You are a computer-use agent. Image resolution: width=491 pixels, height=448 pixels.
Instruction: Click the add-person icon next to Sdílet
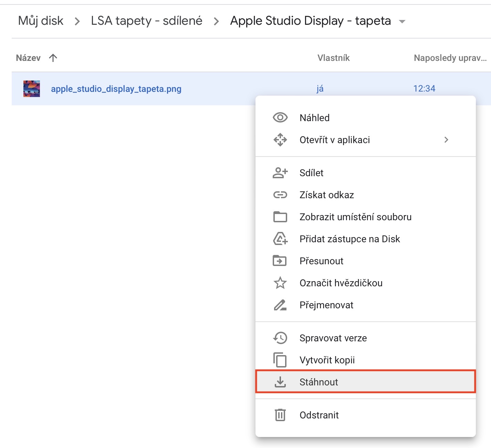pos(280,173)
